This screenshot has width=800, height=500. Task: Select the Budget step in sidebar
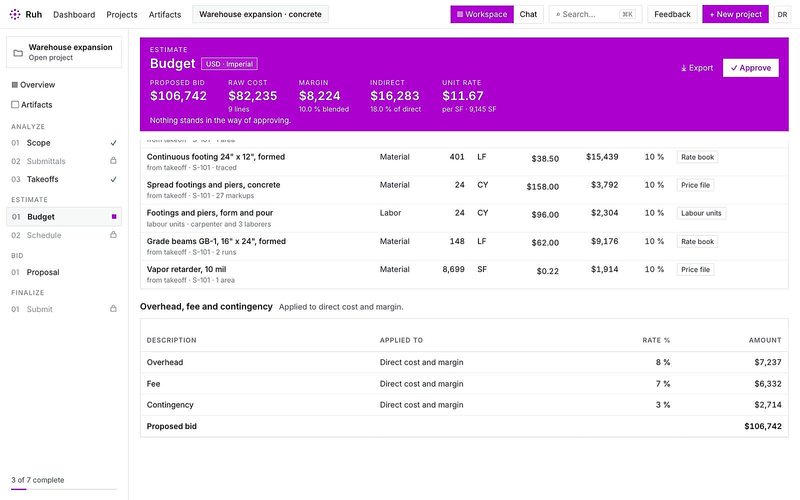click(64, 217)
